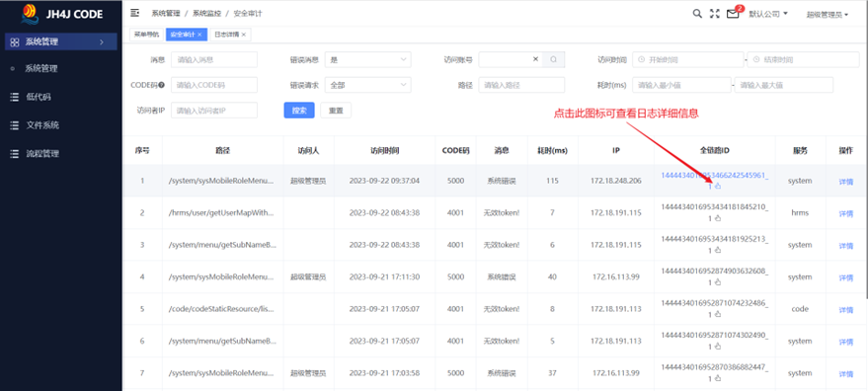Screen dimensions: 868x391
Task: Open the 错误消息 dropdown set to 是
Action: pos(367,59)
